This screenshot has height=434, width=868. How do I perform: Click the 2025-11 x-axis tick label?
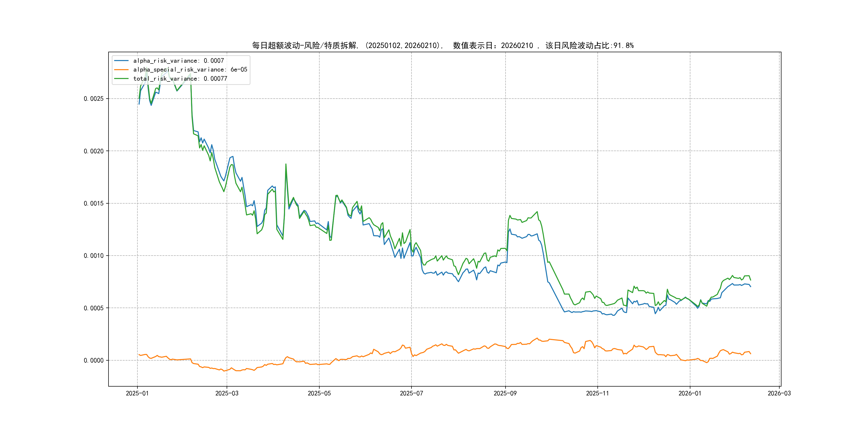pyautogui.click(x=597, y=393)
